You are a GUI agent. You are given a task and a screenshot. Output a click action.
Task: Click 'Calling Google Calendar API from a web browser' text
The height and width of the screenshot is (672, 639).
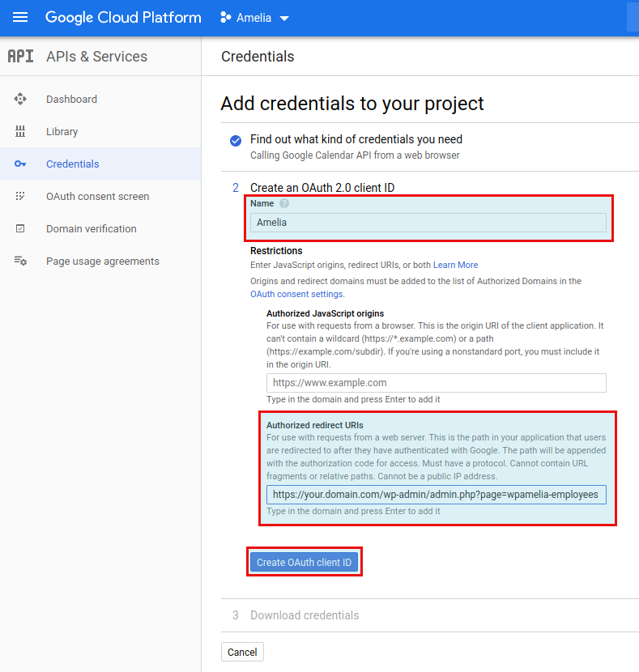355,155
